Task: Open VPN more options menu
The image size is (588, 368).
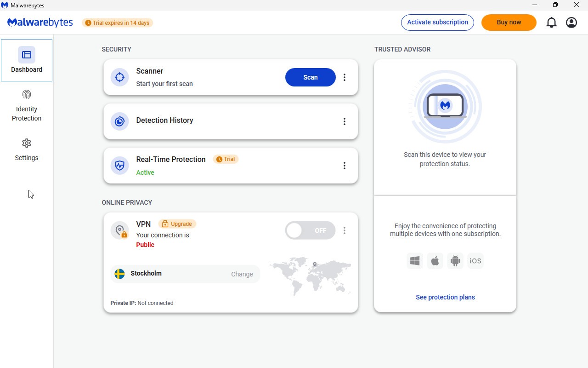Action: pyautogui.click(x=345, y=230)
